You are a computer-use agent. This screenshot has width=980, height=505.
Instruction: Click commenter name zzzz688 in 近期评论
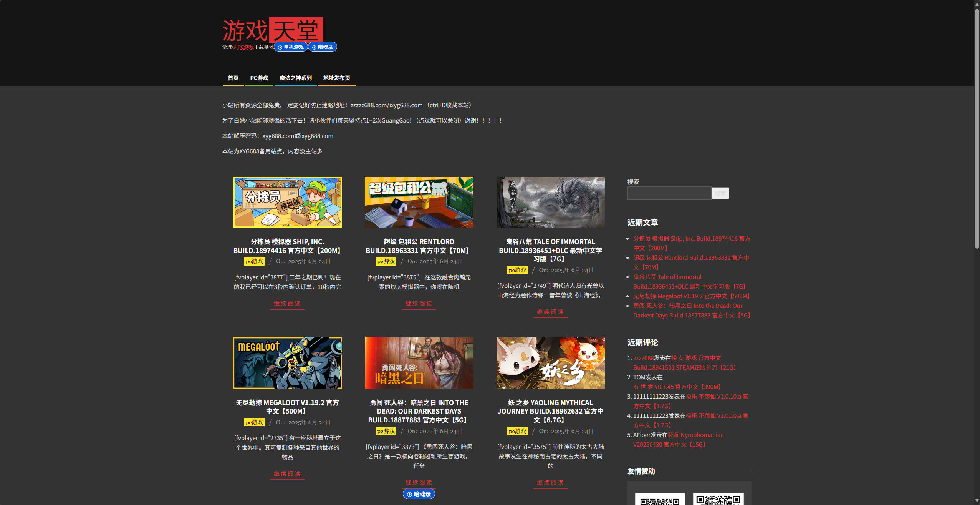[643, 358]
